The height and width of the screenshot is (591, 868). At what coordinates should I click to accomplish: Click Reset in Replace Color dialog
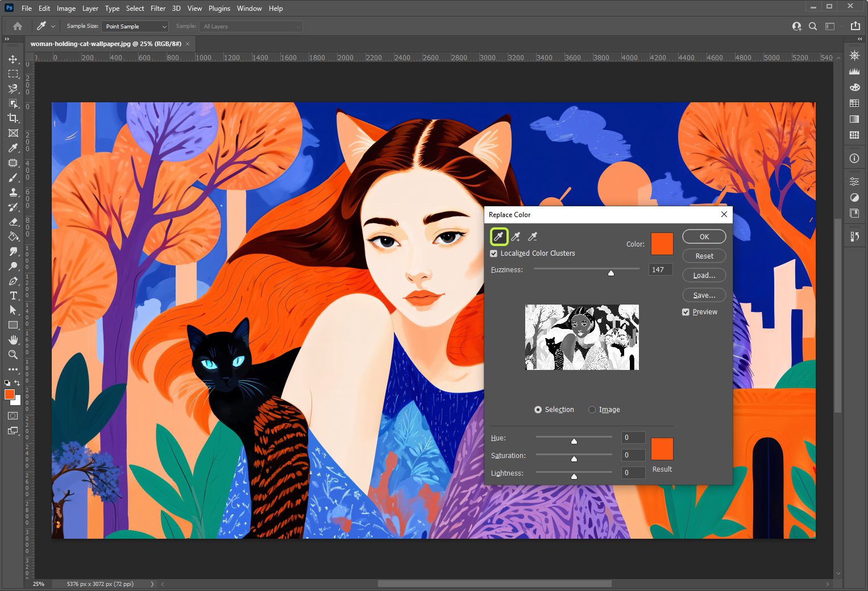tap(704, 256)
